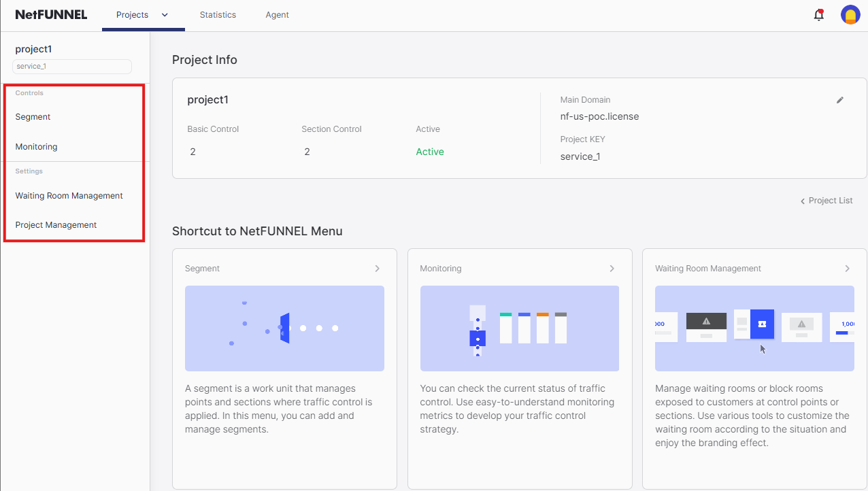The image size is (868, 491).
Task: Select Segment under Controls in the sidebar
Action: 32,116
